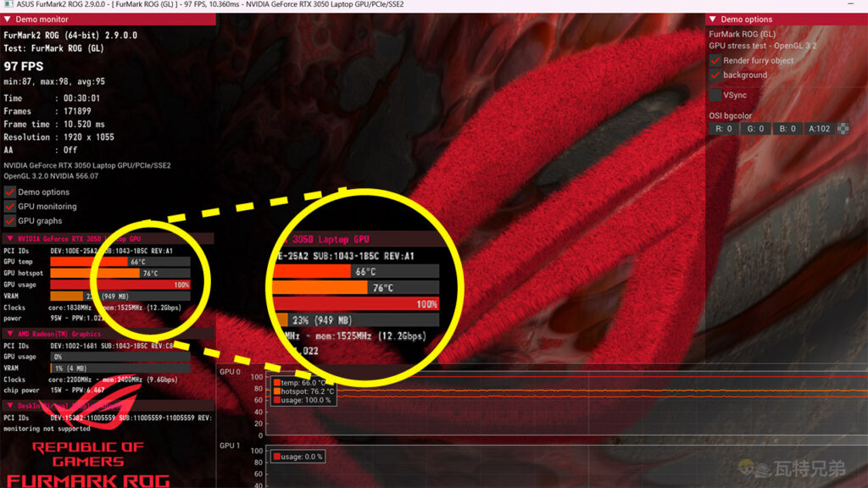Viewport: 868px width, 488px height.
Task: Collapse the DeskIn virtual display section
Action: [9, 406]
